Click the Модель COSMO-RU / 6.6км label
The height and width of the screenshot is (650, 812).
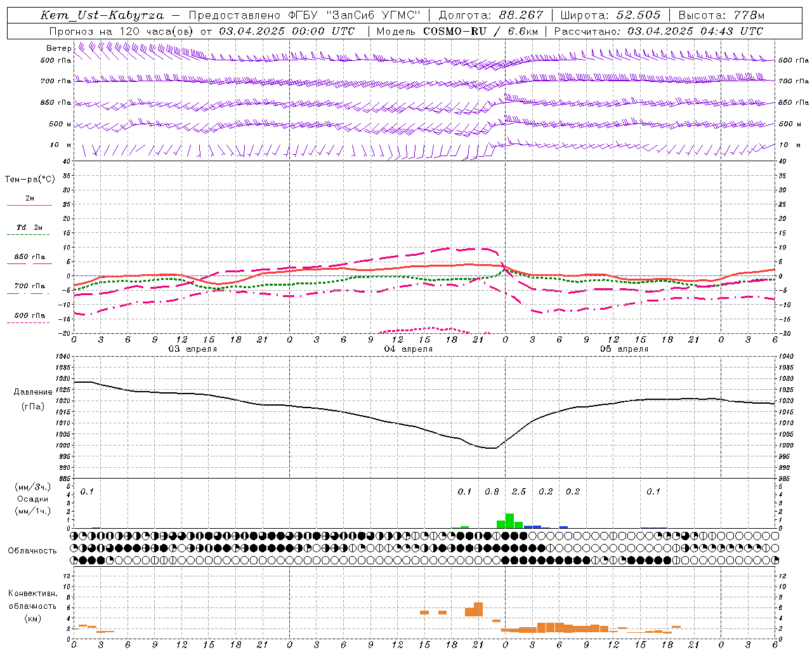457,31
